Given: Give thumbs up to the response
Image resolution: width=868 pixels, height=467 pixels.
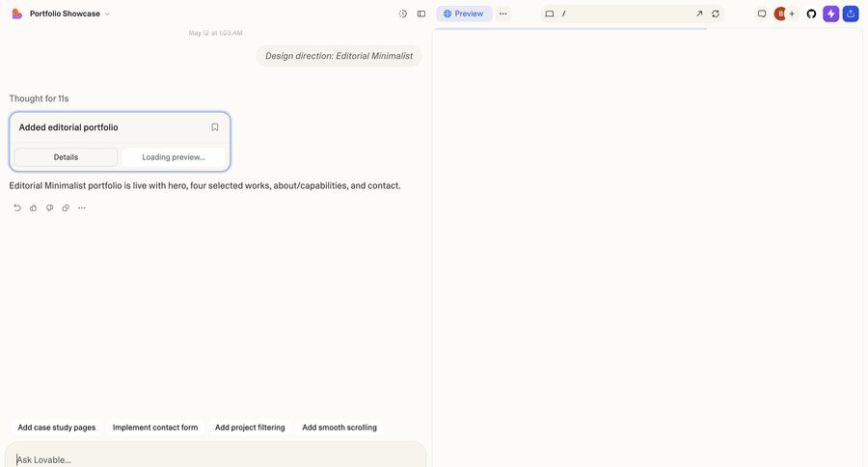Looking at the screenshot, I should click(33, 208).
